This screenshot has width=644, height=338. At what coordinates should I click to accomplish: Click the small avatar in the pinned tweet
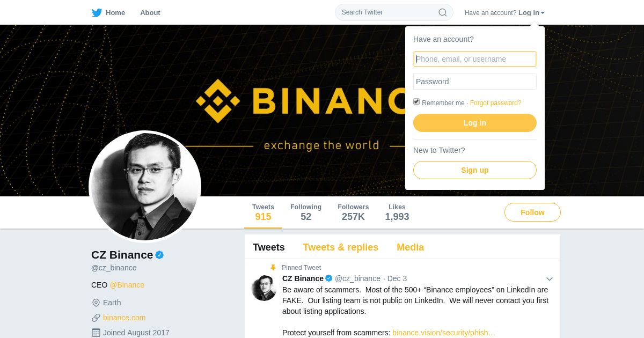(x=264, y=288)
